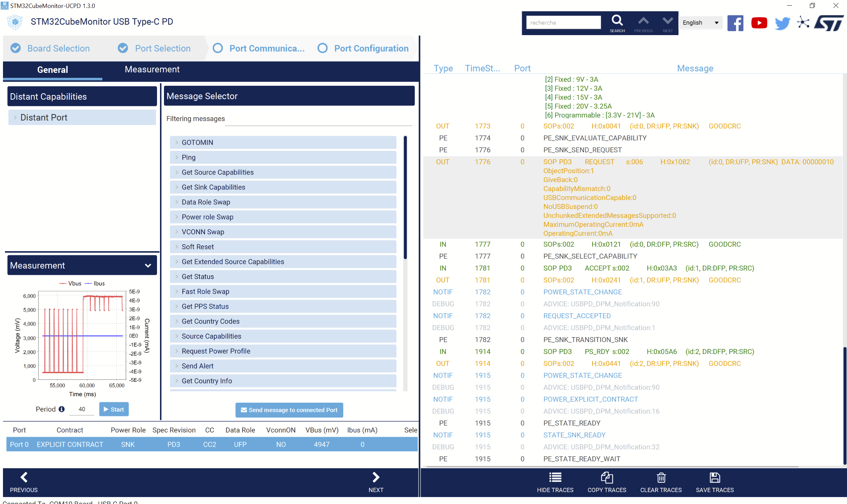Click the Hide Traces icon

pyautogui.click(x=555, y=478)
